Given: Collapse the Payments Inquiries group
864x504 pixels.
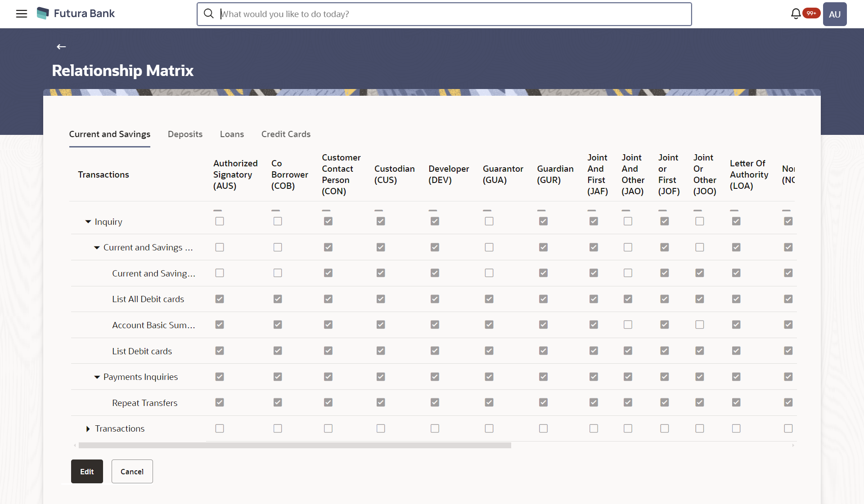Looking at the screenshot, I should click(97, 377).
